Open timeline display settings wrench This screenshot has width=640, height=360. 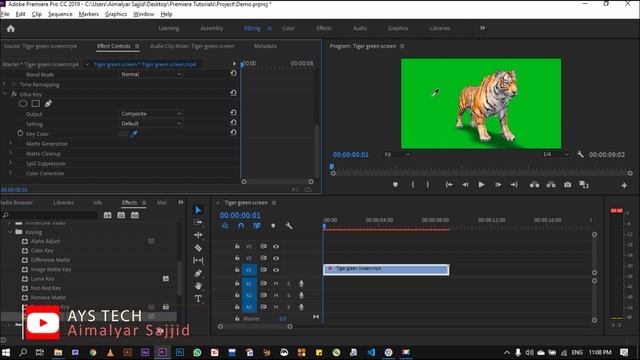coord(289,226)
